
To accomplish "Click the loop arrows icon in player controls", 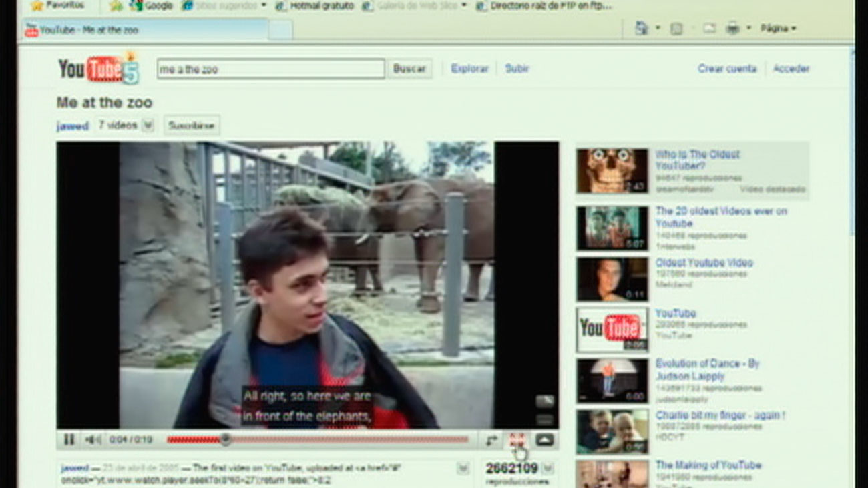I will 491,440.
